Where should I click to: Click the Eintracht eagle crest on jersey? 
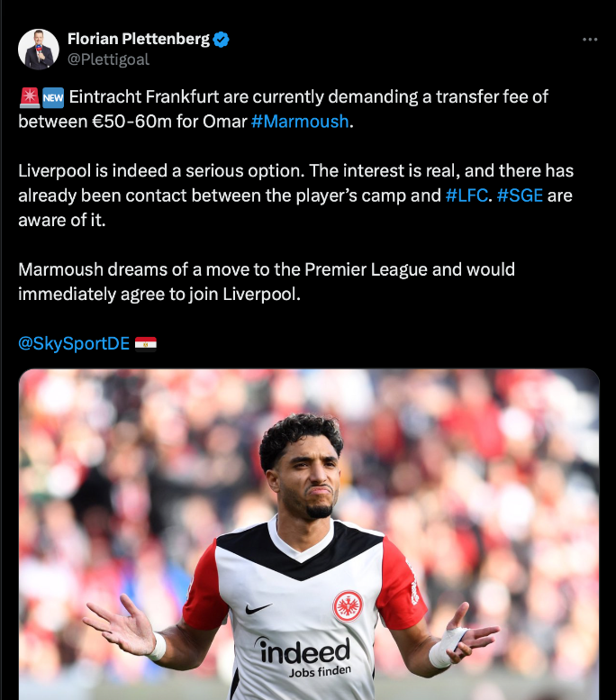click(x=348, y=606)
